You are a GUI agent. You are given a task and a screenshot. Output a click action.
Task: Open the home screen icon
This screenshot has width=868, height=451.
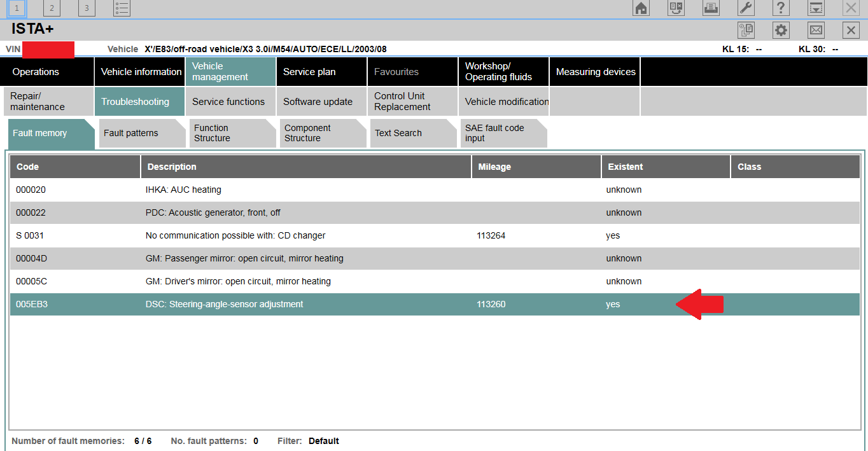[x=641, y=8]
